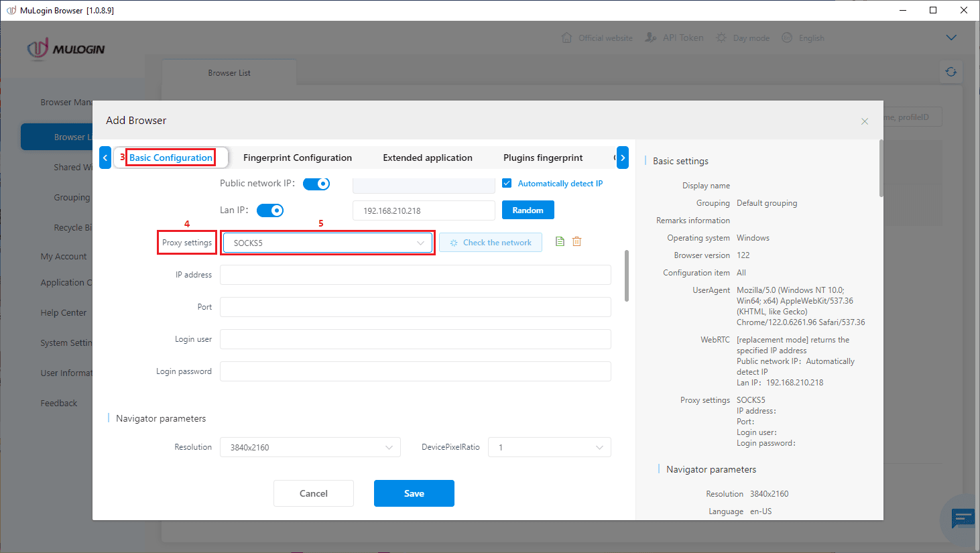The image size is (980, 553).
Task: Click the form area vertical scrollbar
Action: 627,275
